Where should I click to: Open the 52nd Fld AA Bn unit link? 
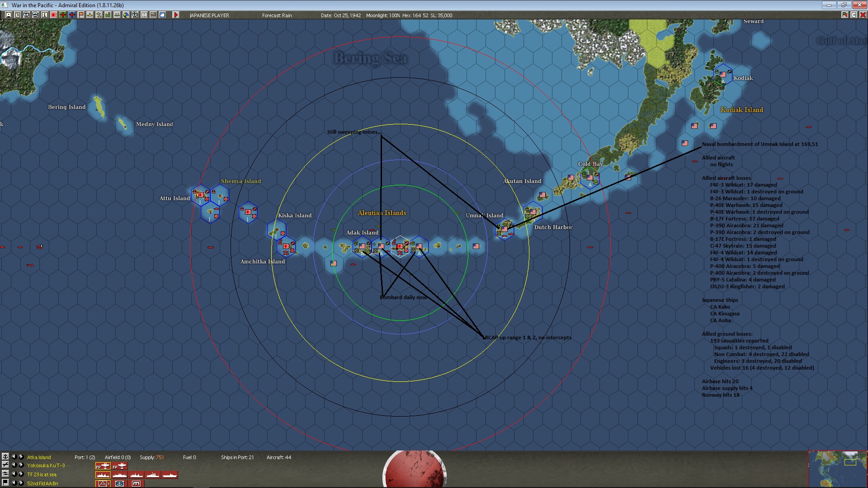pyautogui.click(x=42, y=483)
